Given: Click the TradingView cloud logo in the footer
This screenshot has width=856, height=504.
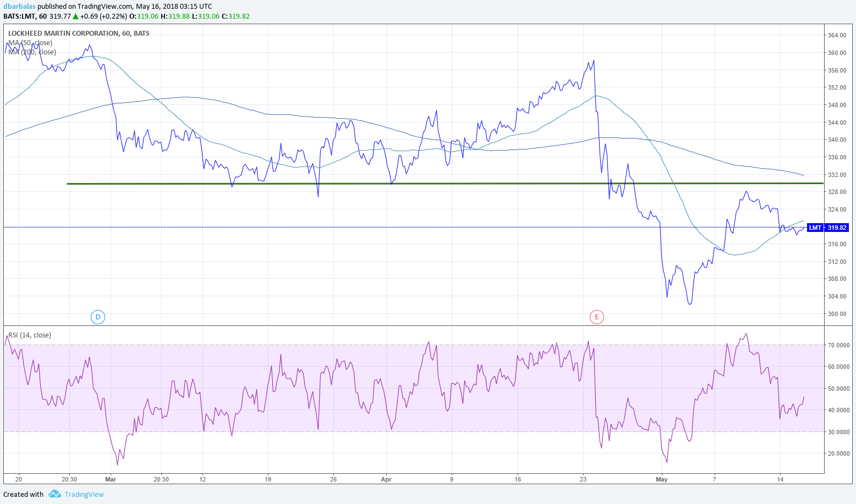Looking at the screenshot, I should point(54,494).
